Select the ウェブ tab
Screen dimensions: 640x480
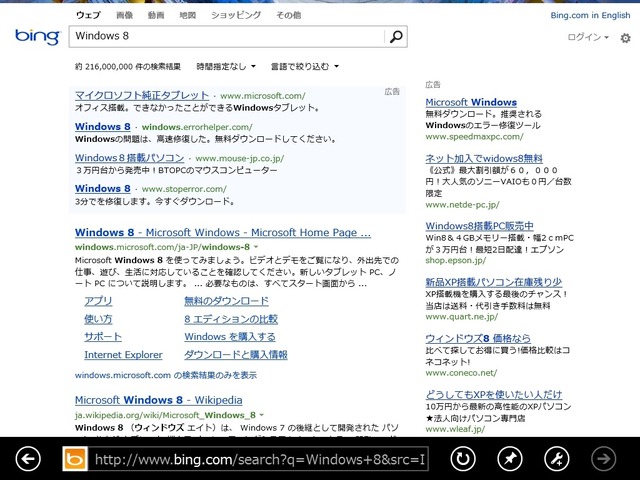click(x=88, y=15)
